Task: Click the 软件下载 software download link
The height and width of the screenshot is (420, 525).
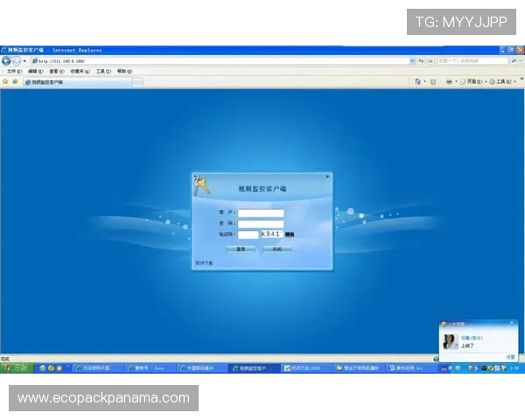Action: (204, 262)
